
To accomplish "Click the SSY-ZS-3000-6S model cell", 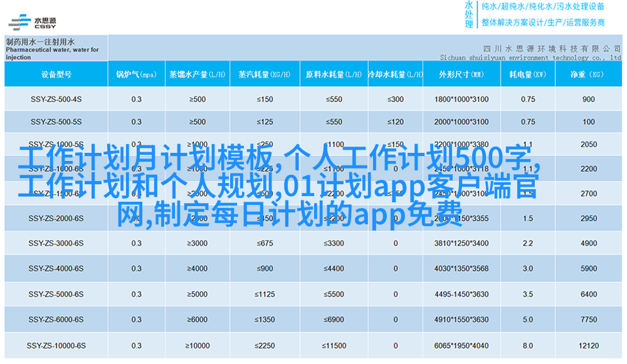I will 56,243.
